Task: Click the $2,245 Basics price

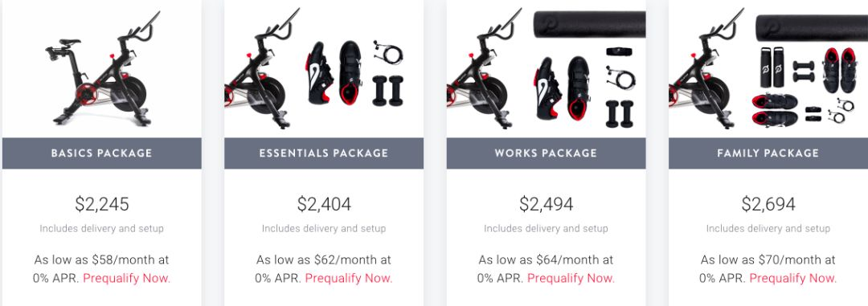Action: coord(102,204)
